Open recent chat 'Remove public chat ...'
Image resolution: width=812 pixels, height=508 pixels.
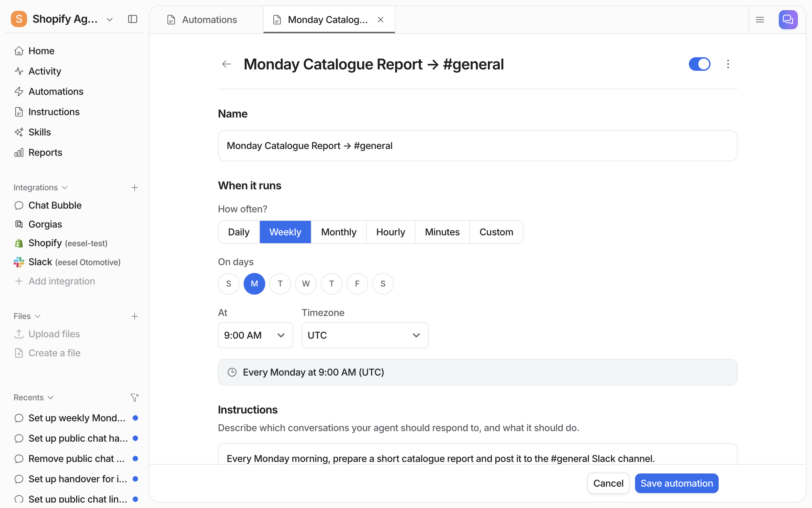(x=76, y=459)
